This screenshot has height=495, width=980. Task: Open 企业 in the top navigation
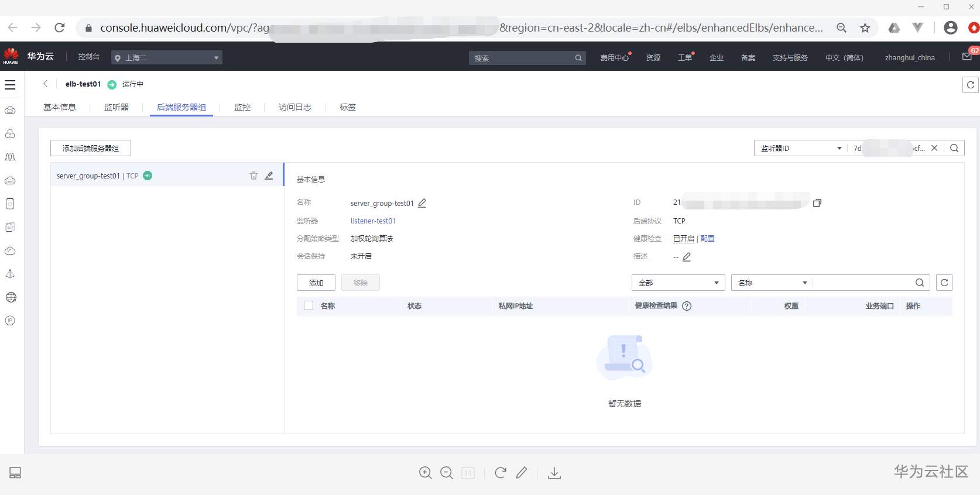point(717,57)
